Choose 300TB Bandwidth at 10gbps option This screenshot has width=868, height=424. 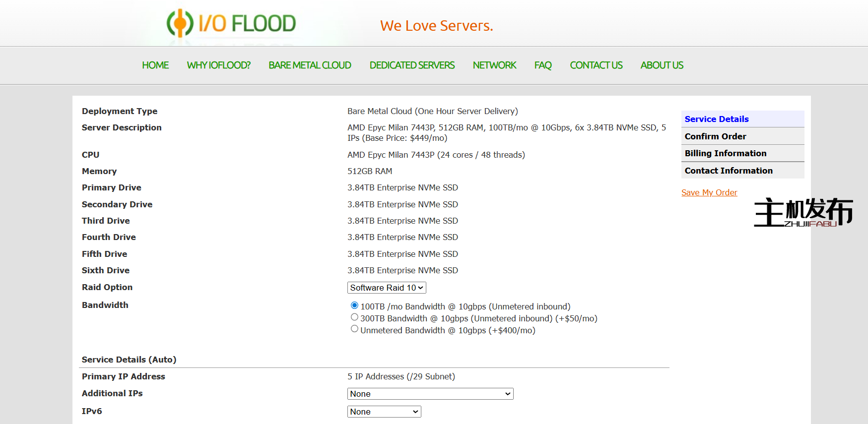tap(354, 317)
